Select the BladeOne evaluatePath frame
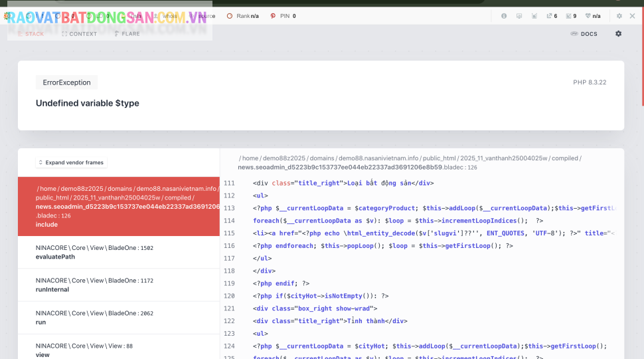The width and height of the screenshot is (644, 359). [x=118, y=252]
